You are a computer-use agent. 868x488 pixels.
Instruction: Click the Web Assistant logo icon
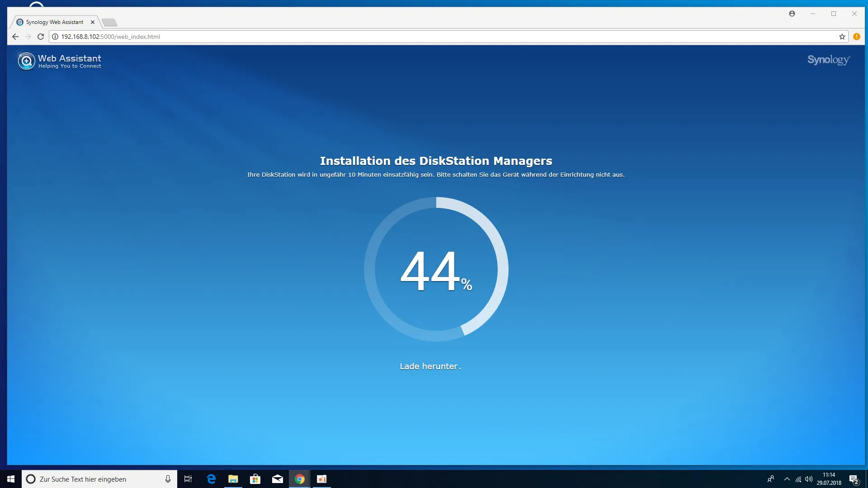point(26,61)
